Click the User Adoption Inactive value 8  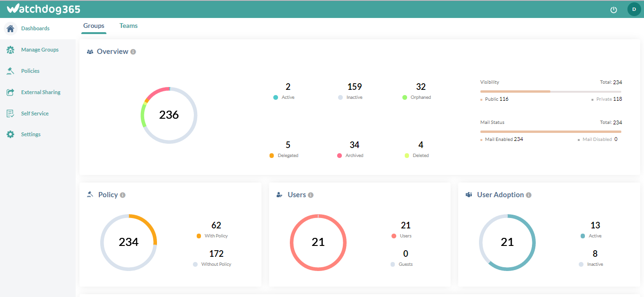[595, 254]
